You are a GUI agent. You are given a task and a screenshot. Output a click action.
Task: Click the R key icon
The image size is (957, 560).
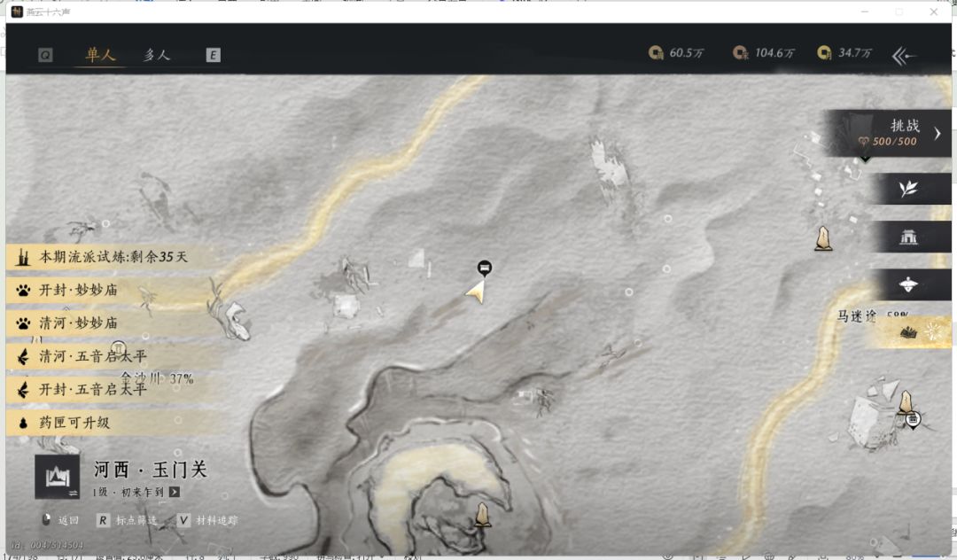pos(103,520)
